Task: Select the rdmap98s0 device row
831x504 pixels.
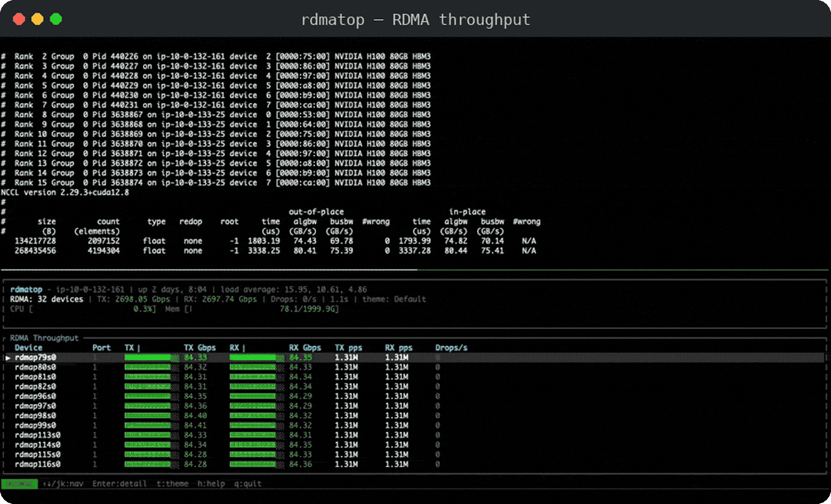Action: coord(414,416)
